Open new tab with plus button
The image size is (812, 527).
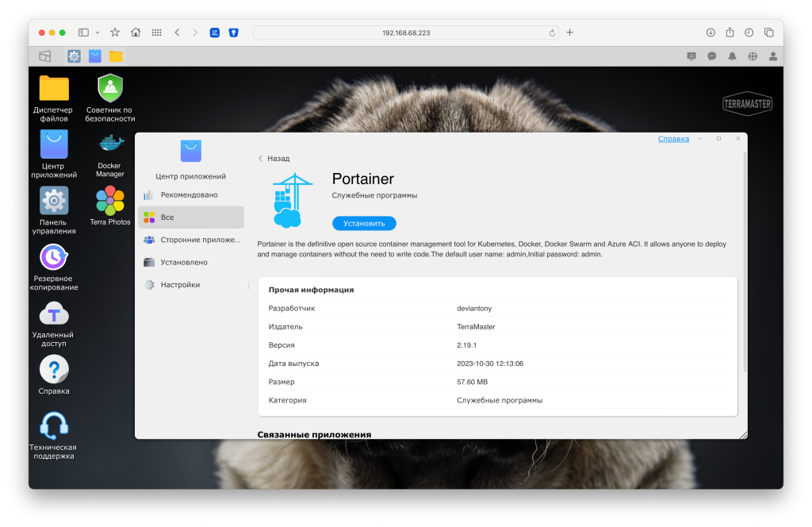click(569, 32)
